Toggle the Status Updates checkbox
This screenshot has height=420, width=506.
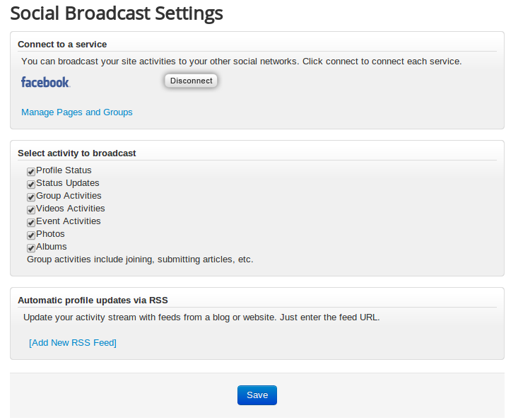[31, 185]
